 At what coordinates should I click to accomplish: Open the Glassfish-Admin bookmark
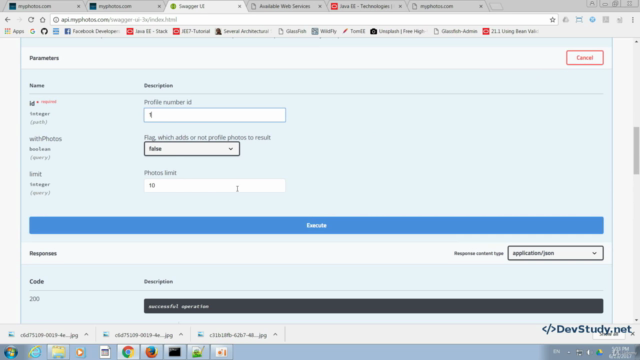pyautogui.click(x=455, y=31)
